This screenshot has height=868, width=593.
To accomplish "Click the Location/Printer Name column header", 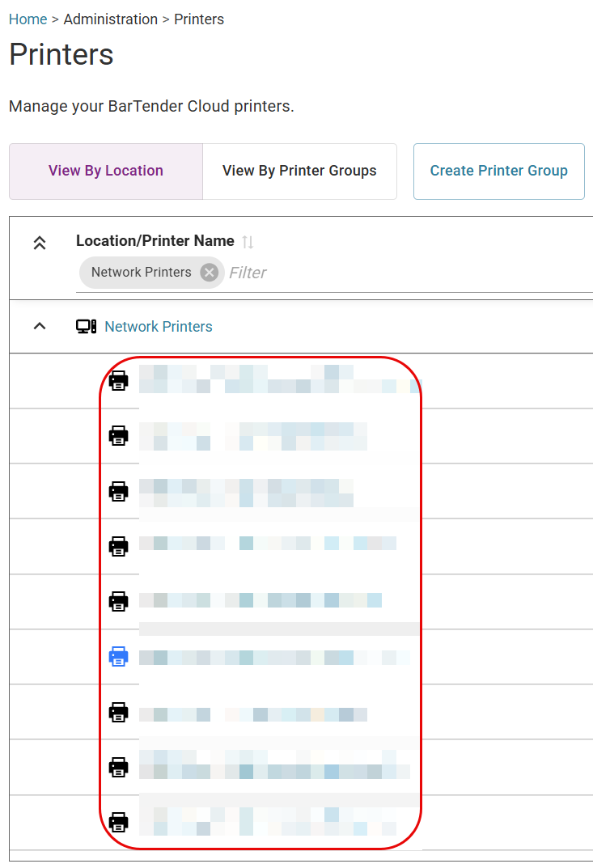I will click(155, 241).
